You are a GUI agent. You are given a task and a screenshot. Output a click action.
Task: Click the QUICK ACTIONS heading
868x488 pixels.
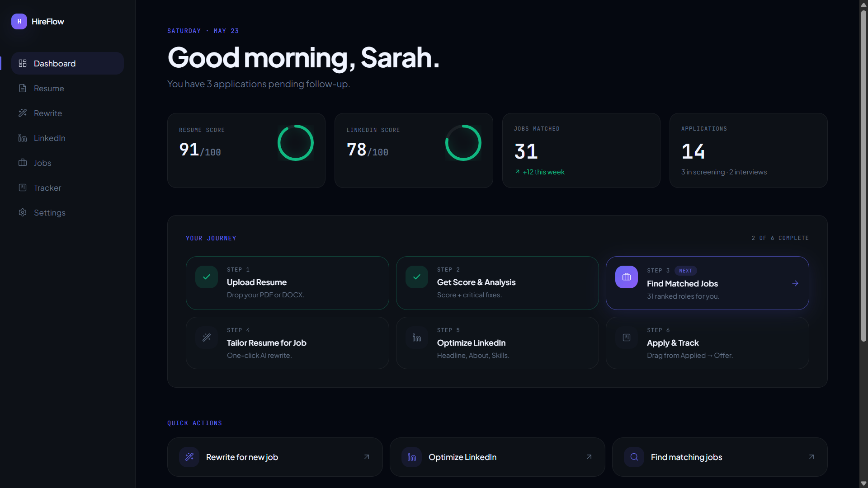(195, 423)
